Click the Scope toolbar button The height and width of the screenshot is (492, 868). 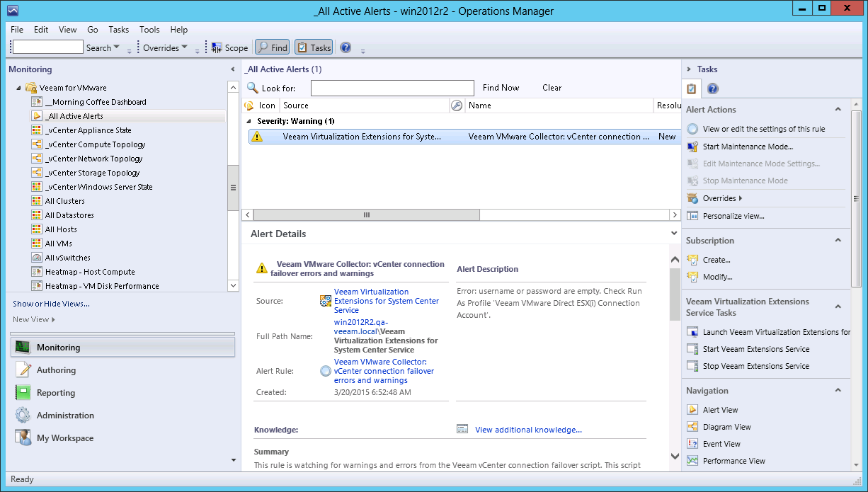(229, 47)
